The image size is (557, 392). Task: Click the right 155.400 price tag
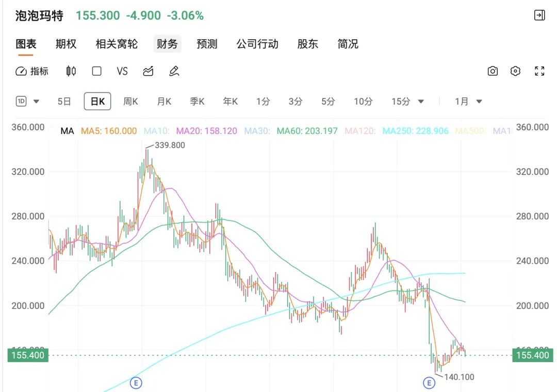tap(532, 355)
